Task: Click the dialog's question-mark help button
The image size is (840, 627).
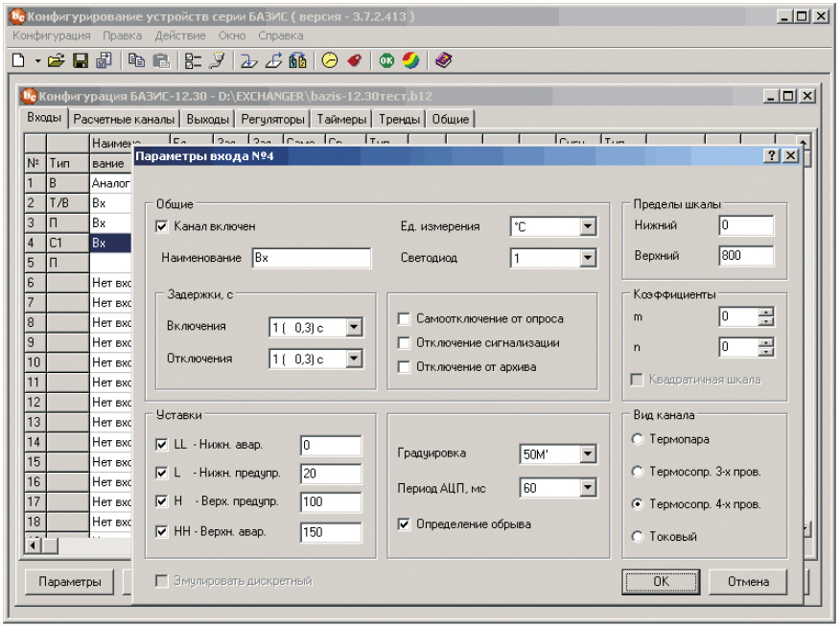Action: 771,156
